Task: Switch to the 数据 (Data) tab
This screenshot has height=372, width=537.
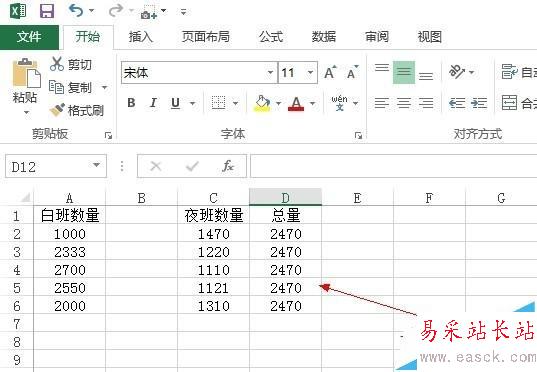Action: tap(324, 37)
